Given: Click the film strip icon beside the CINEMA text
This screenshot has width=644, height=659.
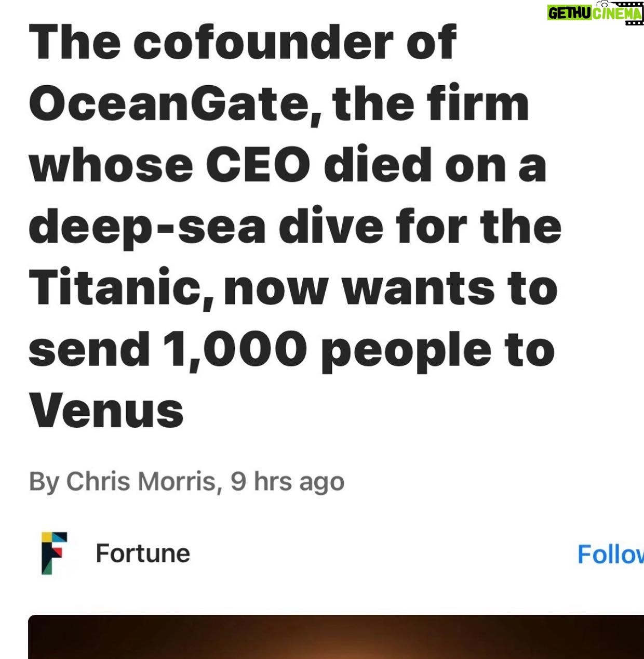Looking at the screenshot, I should [629, 12].
